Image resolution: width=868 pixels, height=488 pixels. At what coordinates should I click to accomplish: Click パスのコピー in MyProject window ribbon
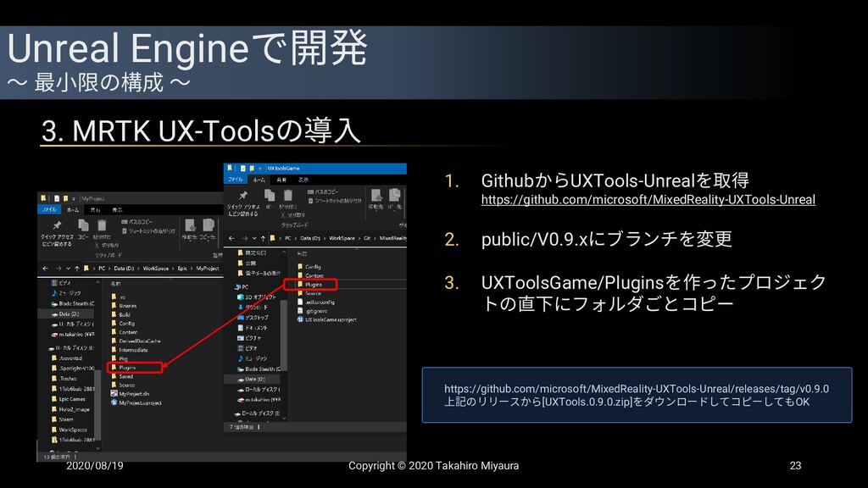(137, 222)
